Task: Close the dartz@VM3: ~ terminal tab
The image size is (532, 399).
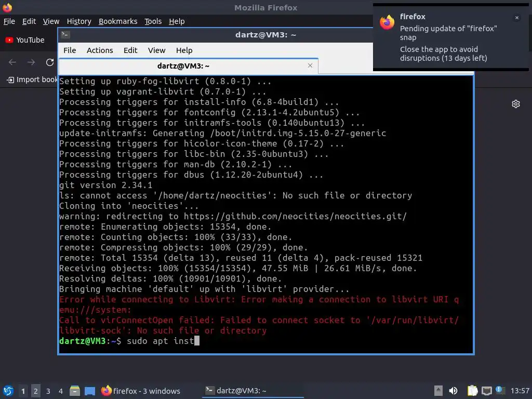Action: click(x=310, y=65)
